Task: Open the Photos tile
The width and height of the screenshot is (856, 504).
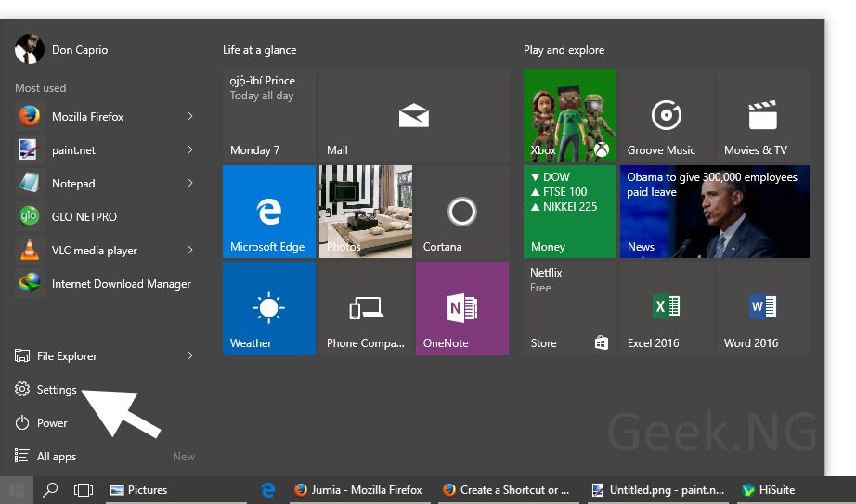Action: click(366, 212)
